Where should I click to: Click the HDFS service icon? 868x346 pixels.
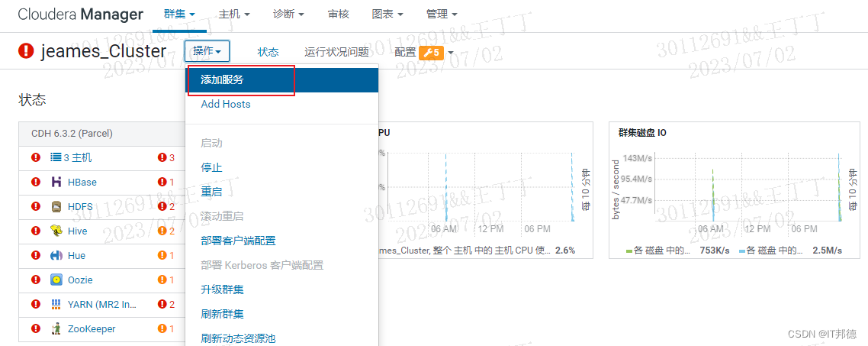[56, 206]
